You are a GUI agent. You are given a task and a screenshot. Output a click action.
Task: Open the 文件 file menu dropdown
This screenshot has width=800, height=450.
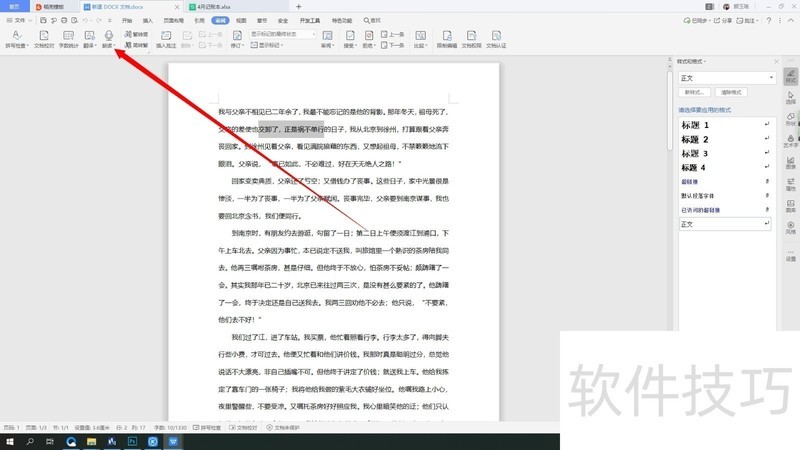point(19,20)
